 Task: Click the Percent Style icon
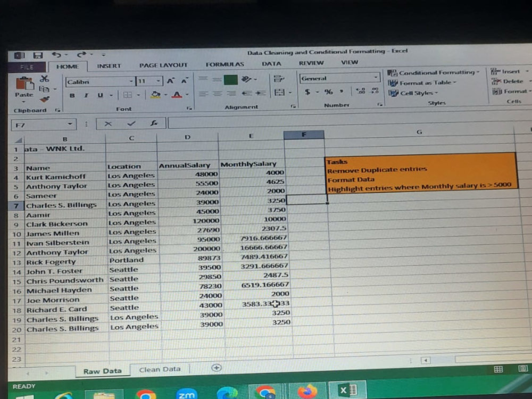coord(328,92)
